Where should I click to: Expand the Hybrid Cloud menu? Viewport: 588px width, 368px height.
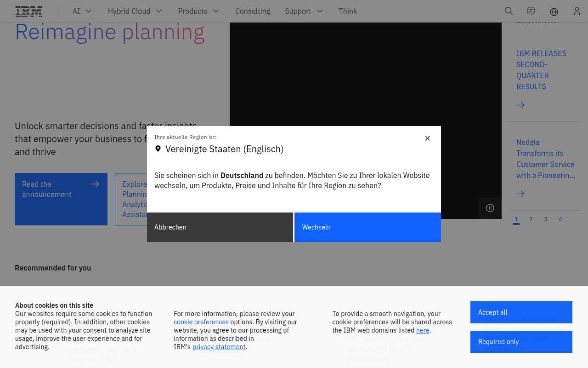pos(135,11)
